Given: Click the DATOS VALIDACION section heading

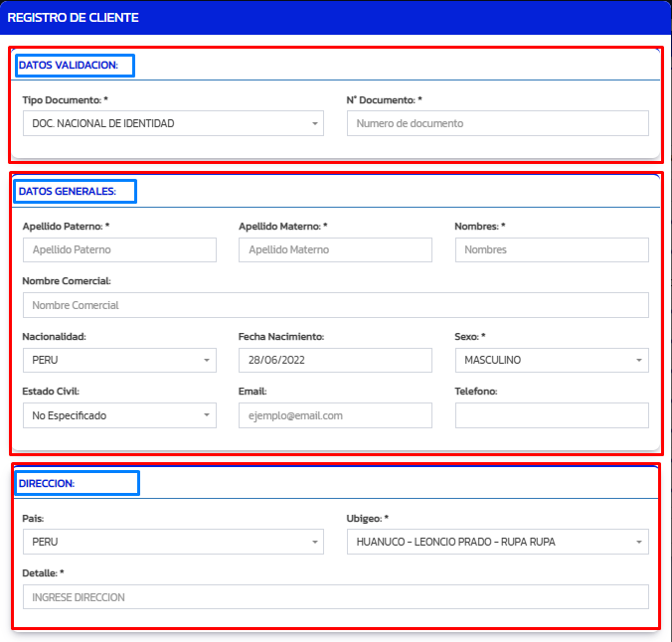Looking at the screenshot, I should [68, 66].
